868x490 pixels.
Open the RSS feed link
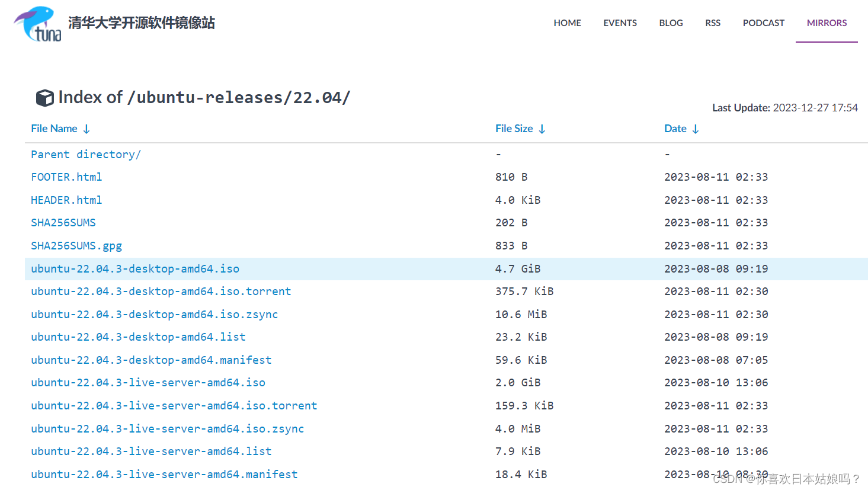click(713, 23)
